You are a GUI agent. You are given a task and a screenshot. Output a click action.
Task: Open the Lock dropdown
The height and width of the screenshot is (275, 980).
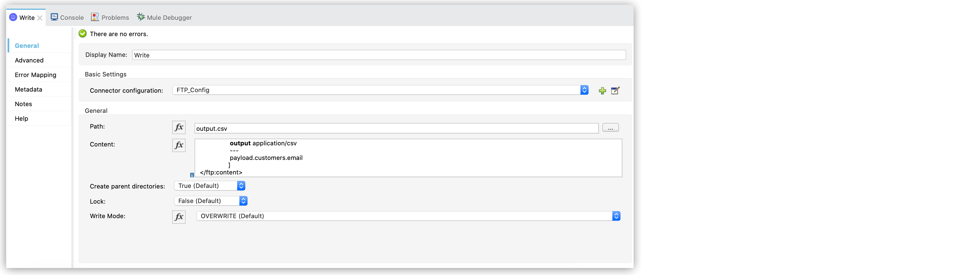[211, 201]
